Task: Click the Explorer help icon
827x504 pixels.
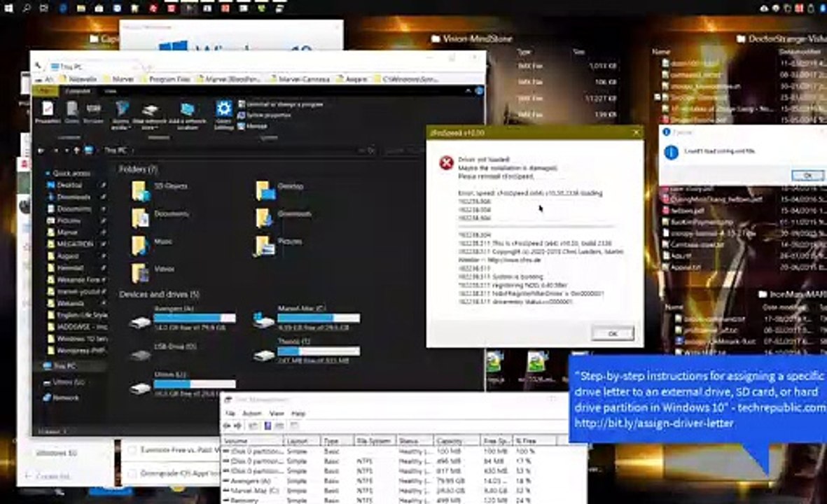Action: [x=479, y=91]
